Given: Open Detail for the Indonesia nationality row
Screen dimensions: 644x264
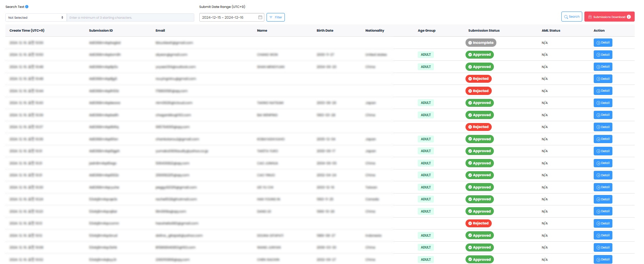Looking at the screenshot, I should (x=603, y=235).
